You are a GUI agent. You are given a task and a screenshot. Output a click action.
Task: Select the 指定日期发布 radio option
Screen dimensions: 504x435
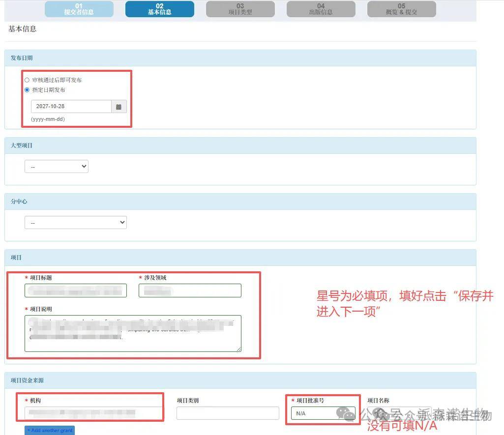pos(27,90)
